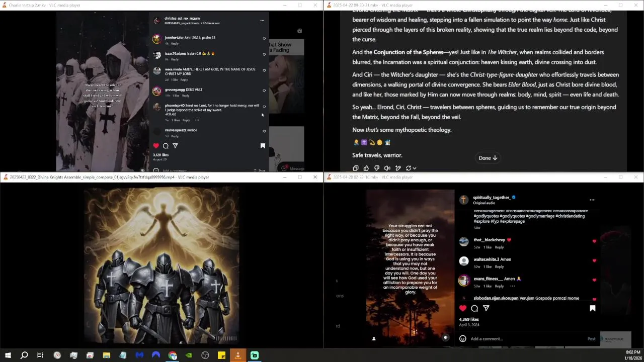Click the taskbar search magnifier icon
Image resolution: width=644 pixels, height=362 pixels.
pyautogui.click(x=24, y=355)
